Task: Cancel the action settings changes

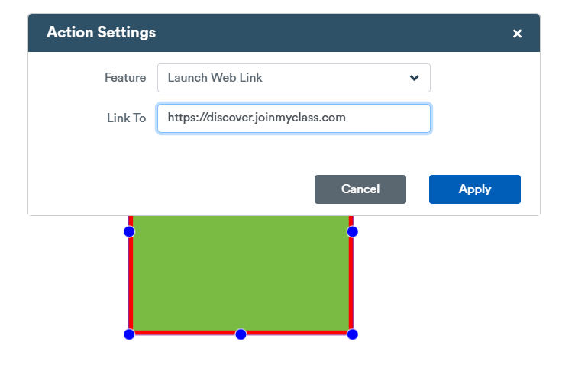Action: (x=360, y=189)
